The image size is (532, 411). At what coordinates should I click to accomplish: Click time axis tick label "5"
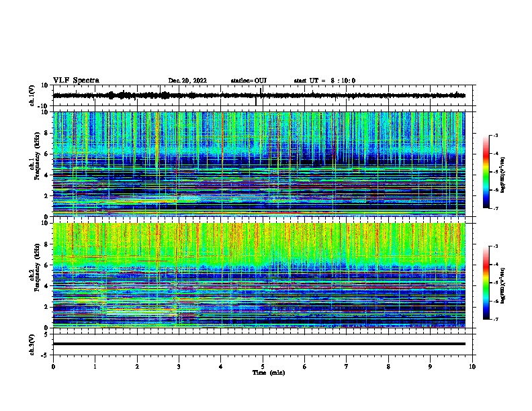coord(263,367)
